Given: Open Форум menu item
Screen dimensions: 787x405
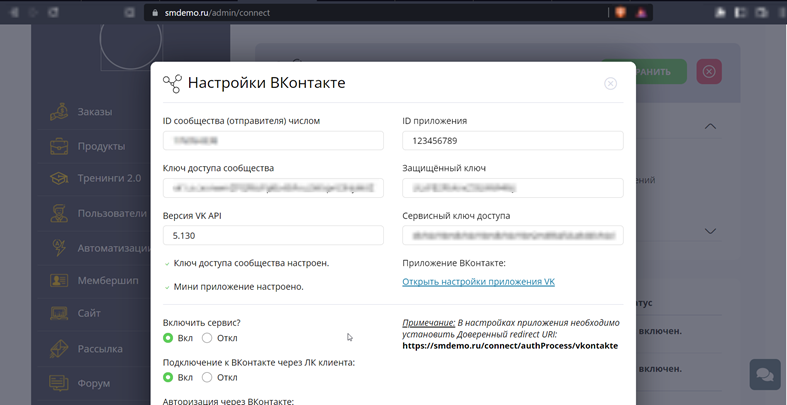Looking at the screenshot, I should click(x=94, y=383).
